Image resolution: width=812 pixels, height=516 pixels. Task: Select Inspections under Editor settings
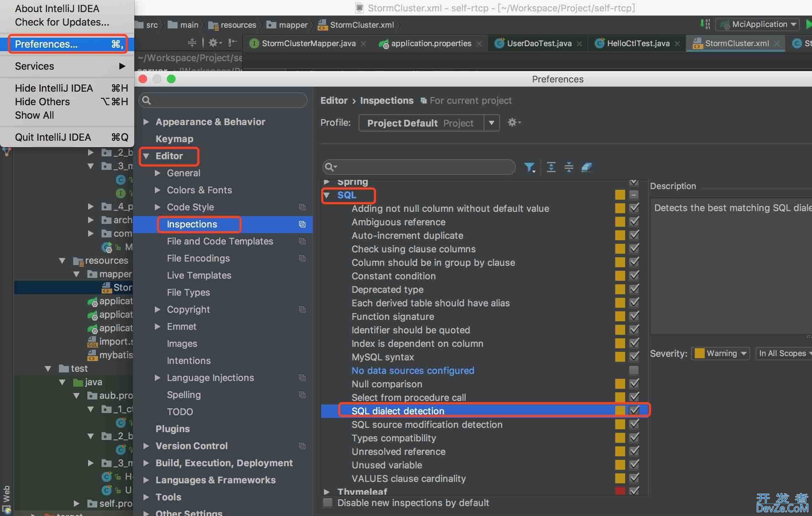click(191, 224)
